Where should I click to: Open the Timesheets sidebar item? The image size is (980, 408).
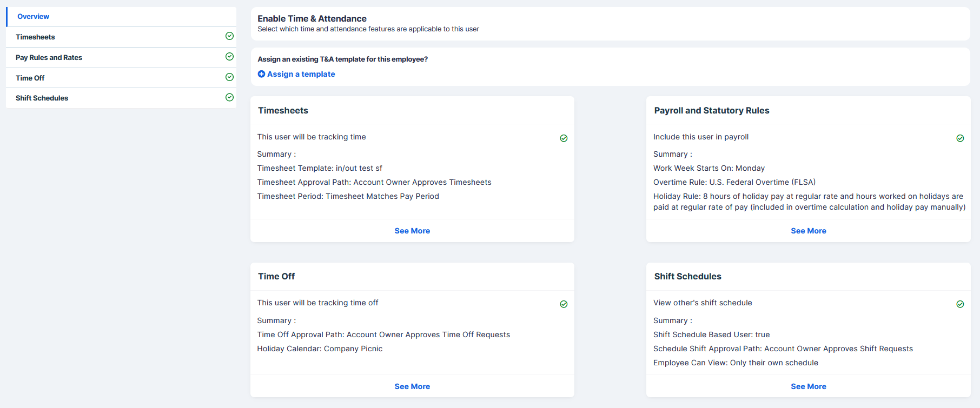pos(121,37)
